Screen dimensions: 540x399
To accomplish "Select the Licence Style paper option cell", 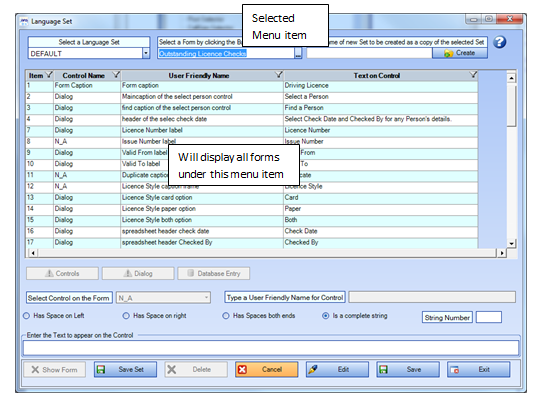I will click(202, 209).
